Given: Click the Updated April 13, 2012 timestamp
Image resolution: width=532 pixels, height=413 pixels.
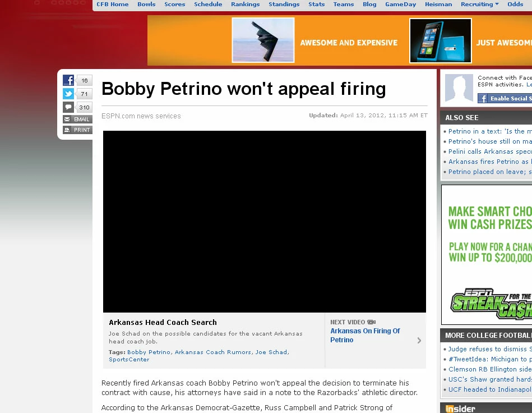Looking at the screenshot, I should pos(368,116).
